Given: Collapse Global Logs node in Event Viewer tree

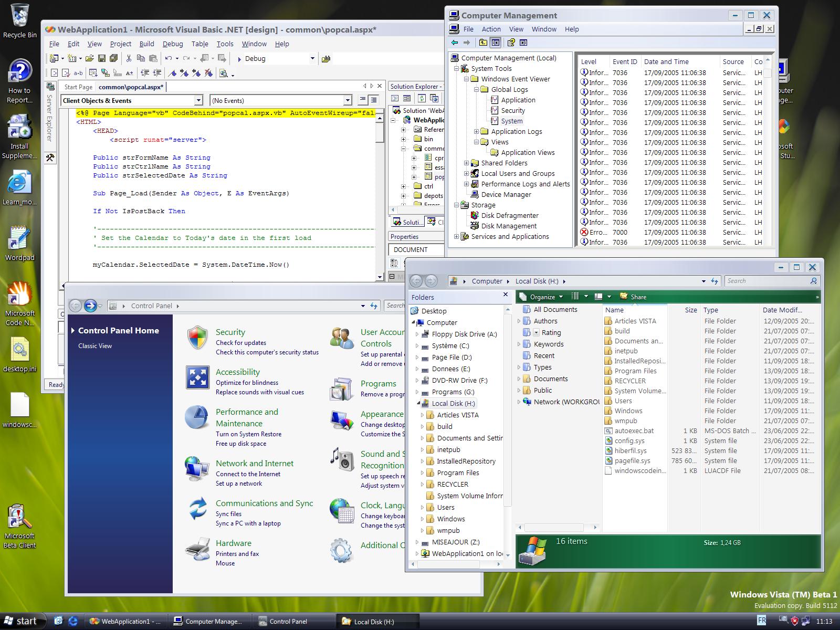Looking at the screenshot, I should pos(476,89).
